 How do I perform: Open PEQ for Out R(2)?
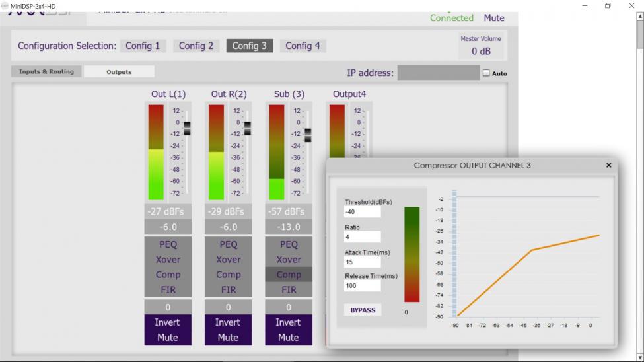click(229, 244)
